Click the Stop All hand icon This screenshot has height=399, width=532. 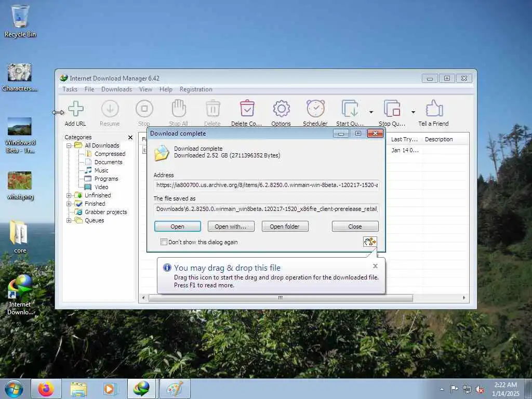179,109
